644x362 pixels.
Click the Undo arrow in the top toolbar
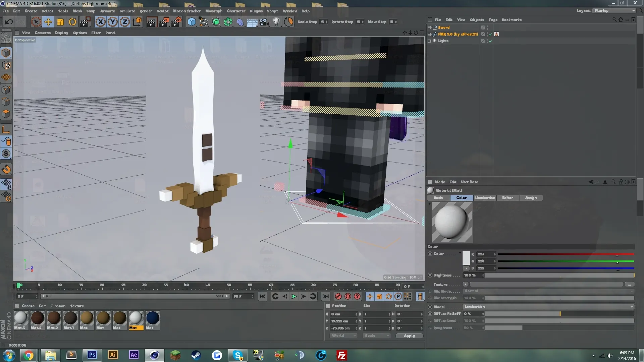[x=9, y=22]
